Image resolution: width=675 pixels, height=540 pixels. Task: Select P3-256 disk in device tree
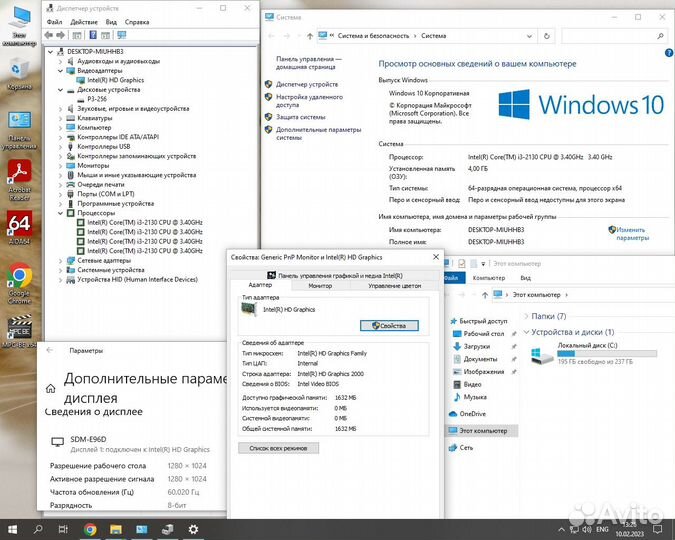pyautogui.click(x=97, y=99)
